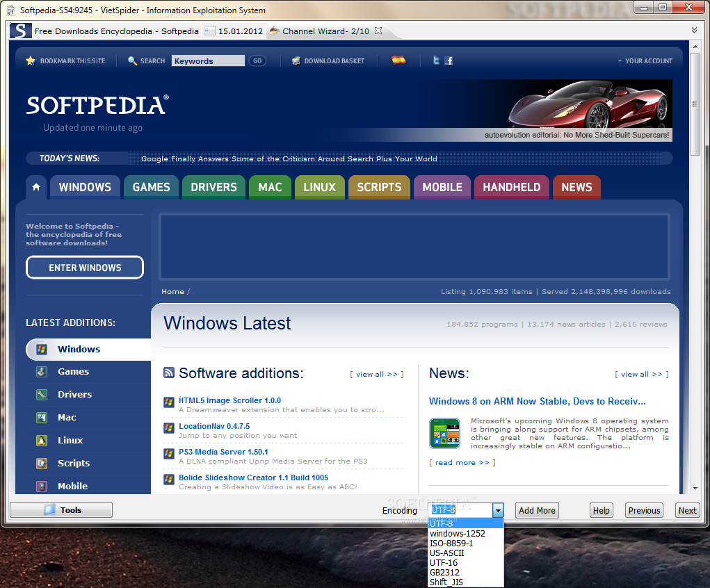The image size is (710, 588).
Task: Click the vertical scrollbar thumb
Action: click(695, 104)
